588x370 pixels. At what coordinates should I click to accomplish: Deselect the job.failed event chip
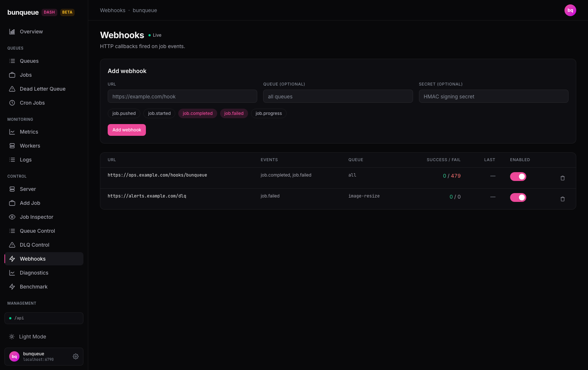tap(234, 113)
